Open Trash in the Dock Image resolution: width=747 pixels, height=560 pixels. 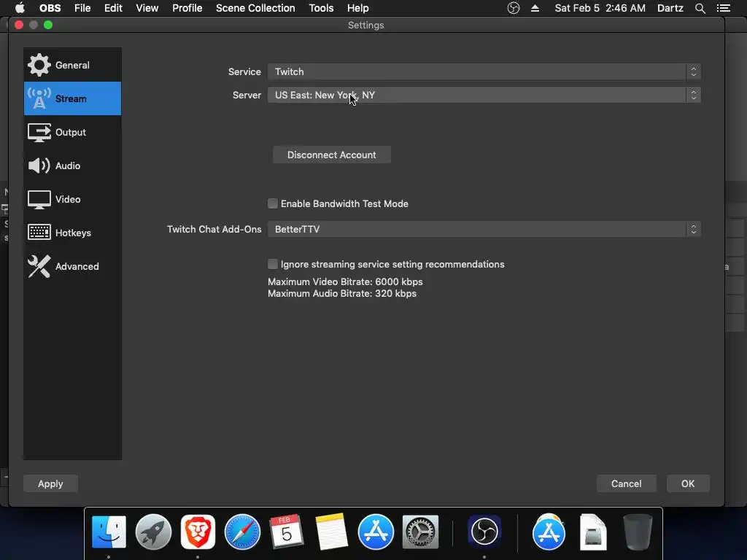pos(638,532)
